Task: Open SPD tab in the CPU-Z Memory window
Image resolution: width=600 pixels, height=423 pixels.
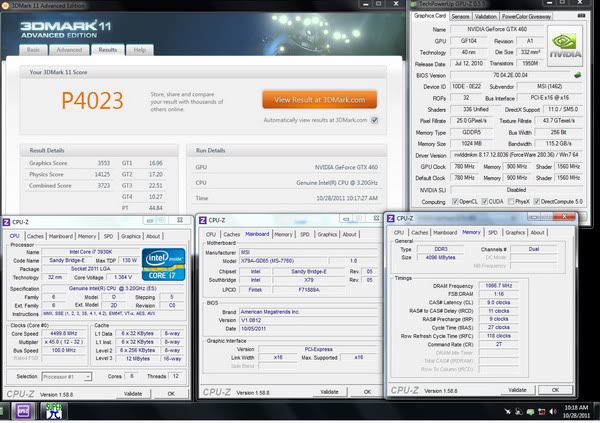Action: click(493, 232)
